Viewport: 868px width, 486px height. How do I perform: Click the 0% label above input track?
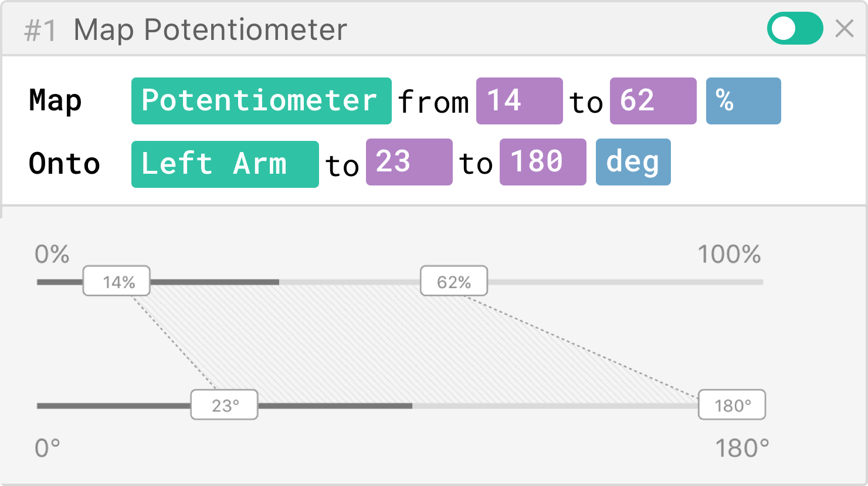pos(52,255)
